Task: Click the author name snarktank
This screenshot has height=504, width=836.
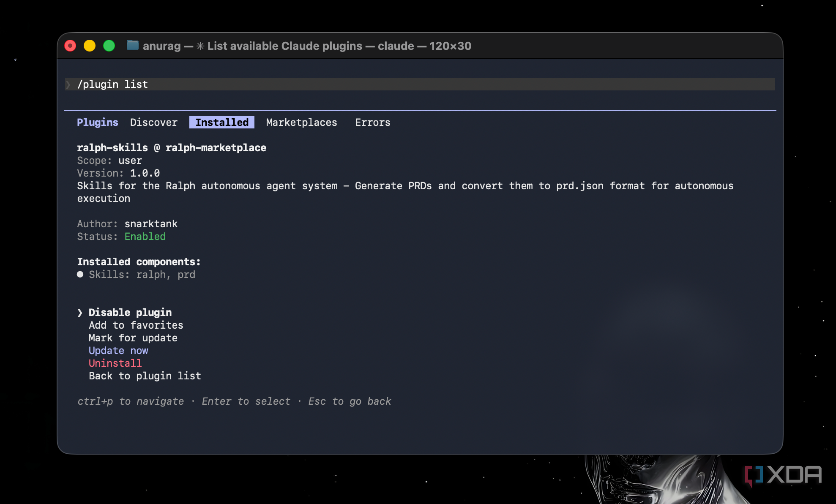Action: (x=151, y=224)
